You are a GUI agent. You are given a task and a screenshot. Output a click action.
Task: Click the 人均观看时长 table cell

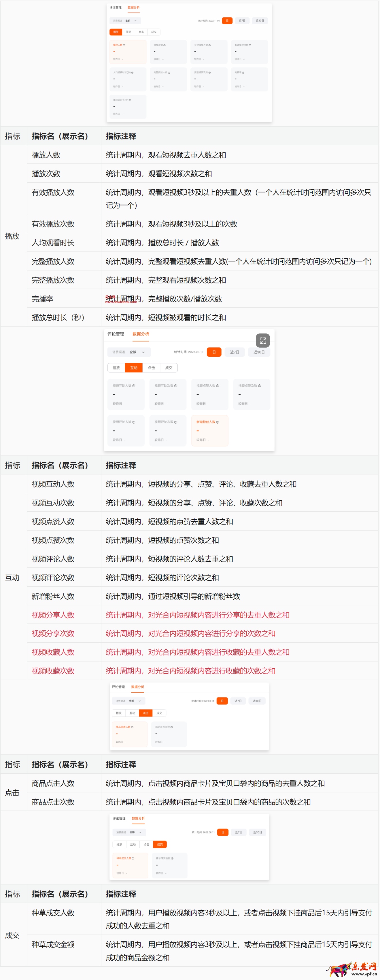point(64,243)
